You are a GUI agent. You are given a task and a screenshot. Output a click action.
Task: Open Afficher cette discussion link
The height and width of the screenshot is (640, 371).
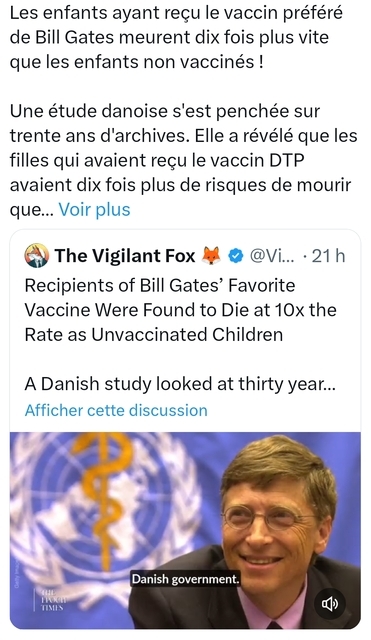pos(116,410)
